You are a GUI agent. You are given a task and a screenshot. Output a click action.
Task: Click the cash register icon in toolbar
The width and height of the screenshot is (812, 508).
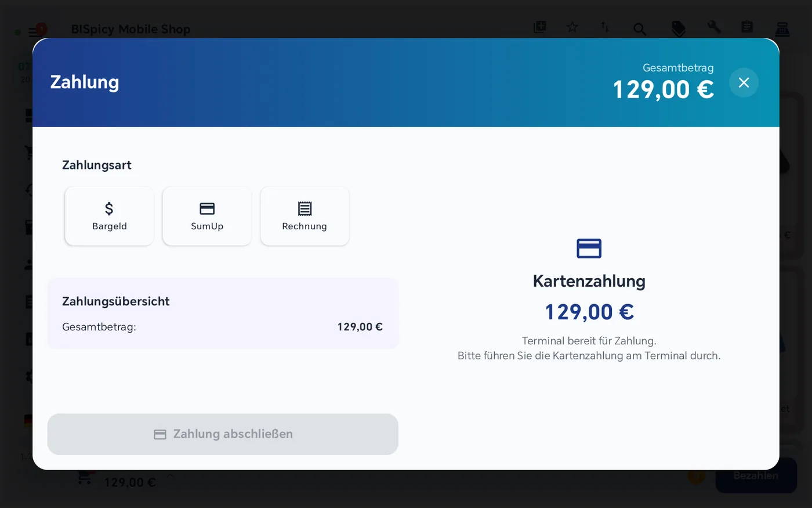point(782,28)
